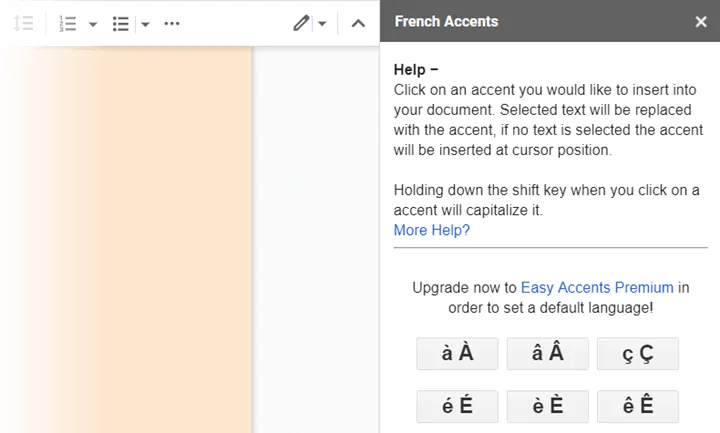Viewport: 720px width, 433px height.
Task: Expand the editing mode dropdown arrow
Action: (x=322, y=23)
